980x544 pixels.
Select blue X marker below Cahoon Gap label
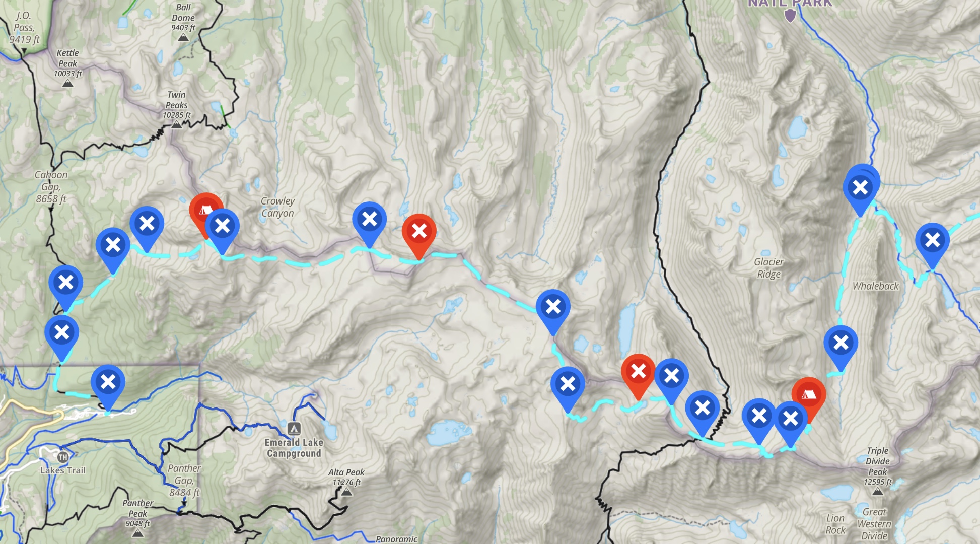[x=66, y=283]
